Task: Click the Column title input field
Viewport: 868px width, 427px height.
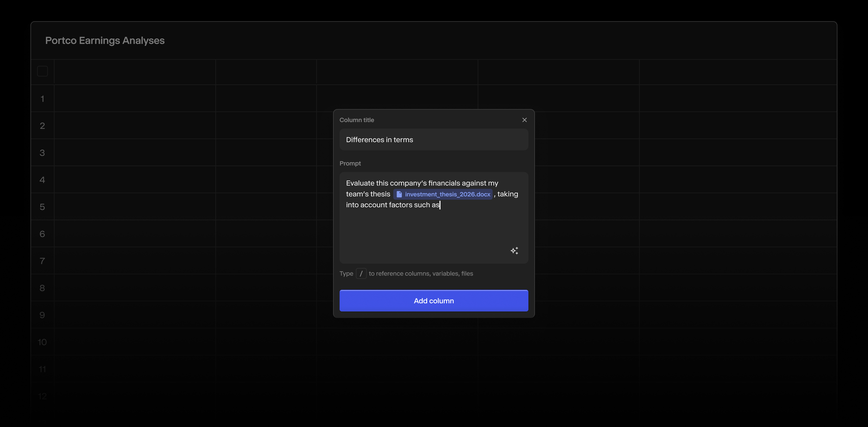Action: coord(434,139)
